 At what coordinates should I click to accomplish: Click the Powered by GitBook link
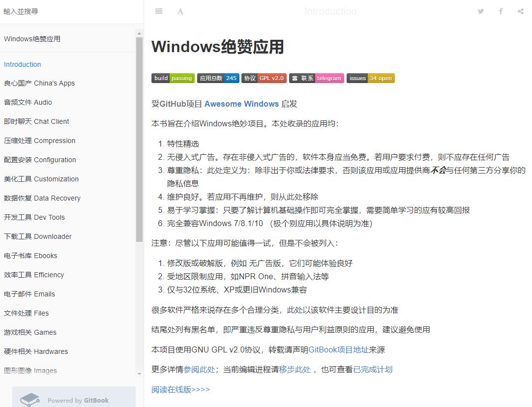(74, 400)
